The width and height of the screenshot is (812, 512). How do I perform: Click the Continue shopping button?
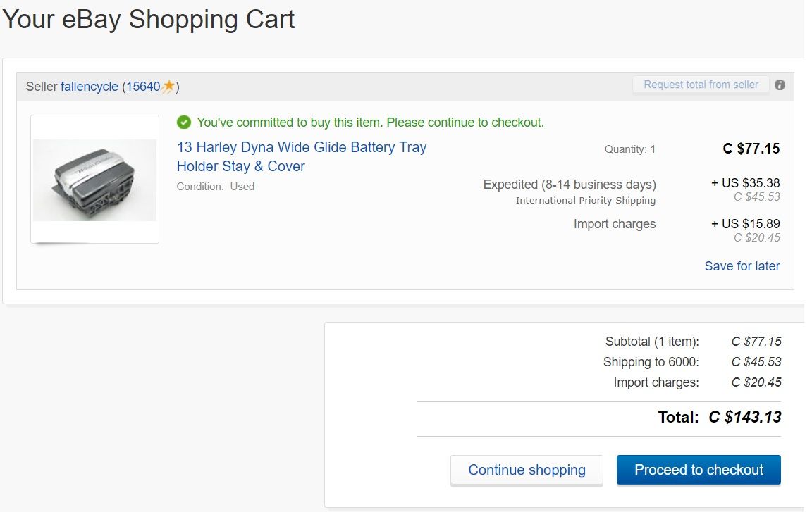click(x=527, y=470)
